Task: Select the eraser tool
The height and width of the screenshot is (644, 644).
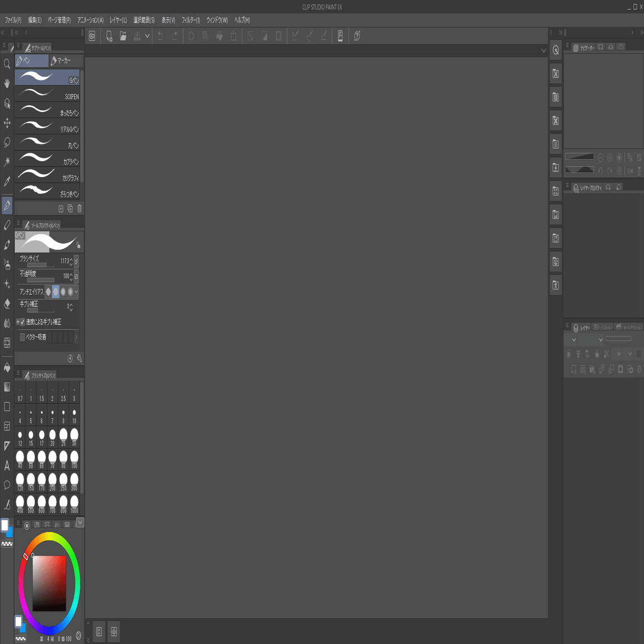Action: pyautogui.click(x=7, y=304)
